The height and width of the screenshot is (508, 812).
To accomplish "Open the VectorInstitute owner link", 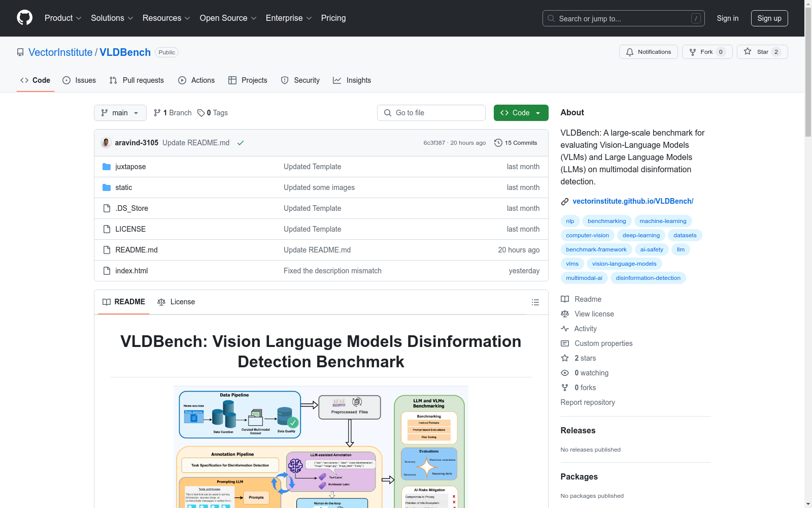I will pyautogui.click(x=60, y=52).
